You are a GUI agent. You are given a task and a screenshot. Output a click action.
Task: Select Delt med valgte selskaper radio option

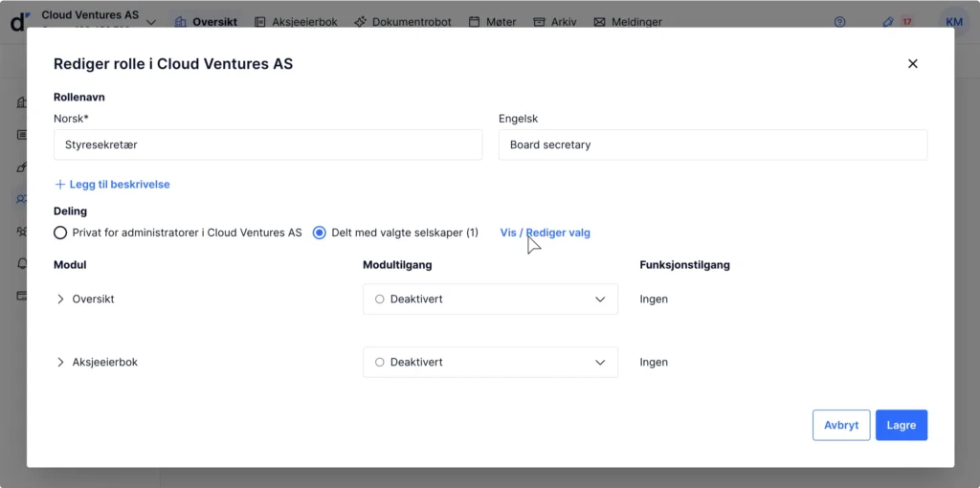tap(320, 233)
